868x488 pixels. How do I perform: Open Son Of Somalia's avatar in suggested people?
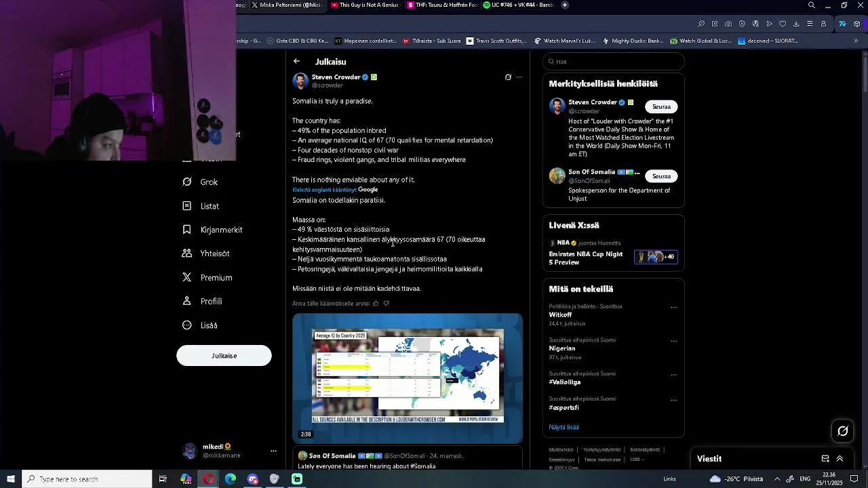click(x=557, y=176)
